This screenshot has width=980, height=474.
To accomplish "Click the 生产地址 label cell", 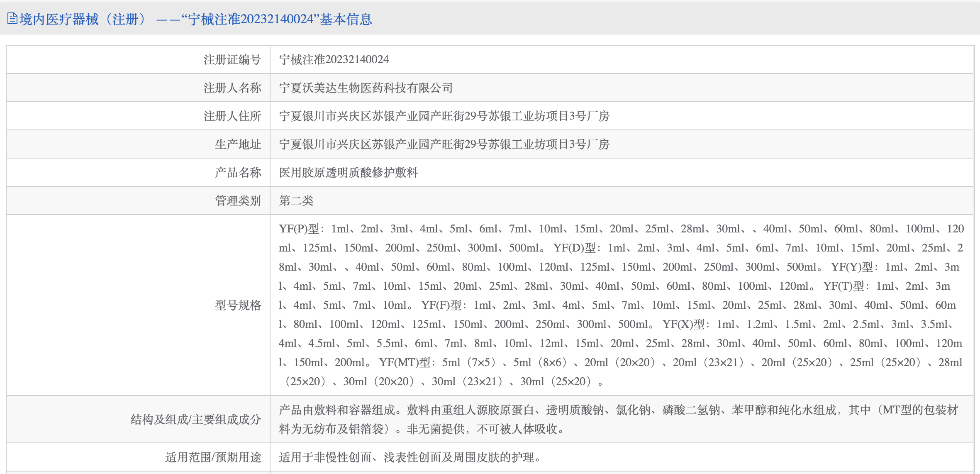I will [x=238, y=144].
